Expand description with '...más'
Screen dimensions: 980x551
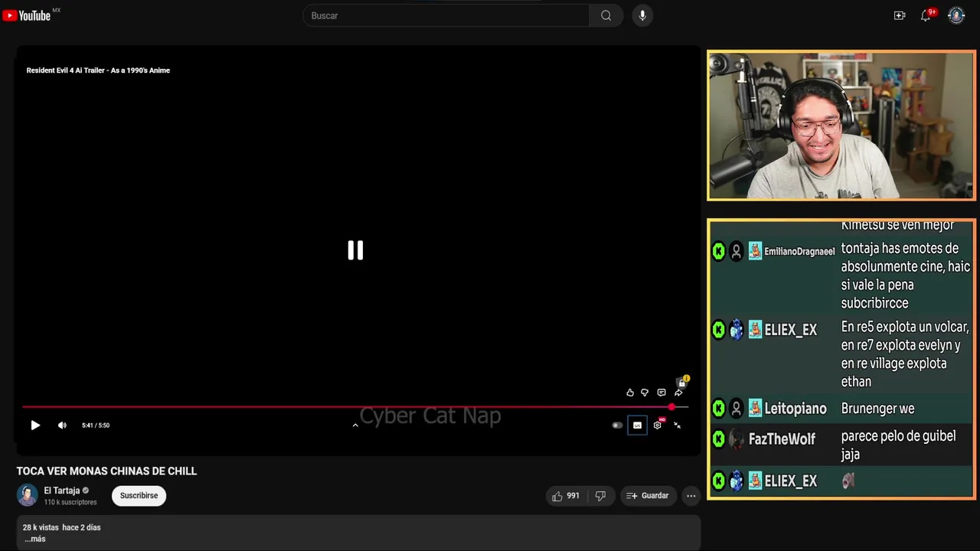tap(35, 539)
